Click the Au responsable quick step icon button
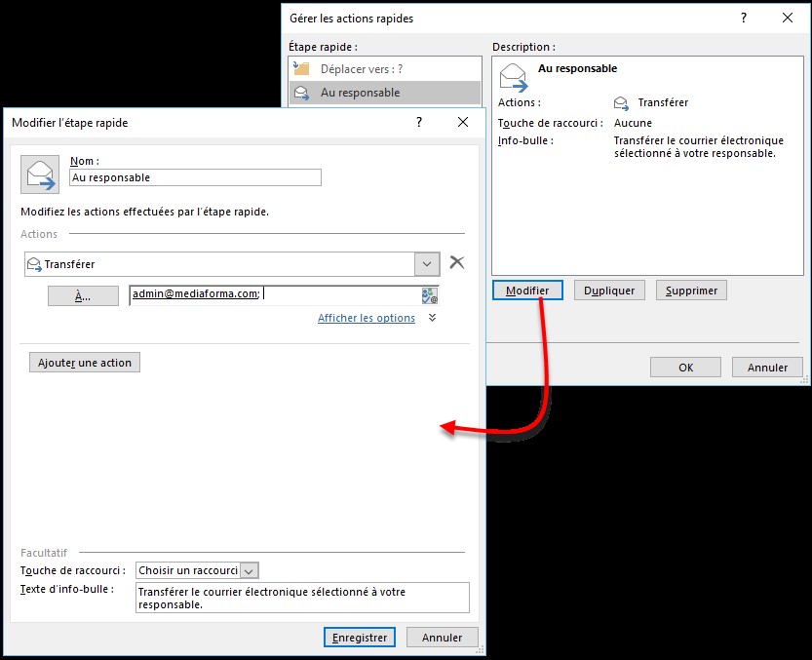This screenshot has height=660, width=812. point(40,175)
